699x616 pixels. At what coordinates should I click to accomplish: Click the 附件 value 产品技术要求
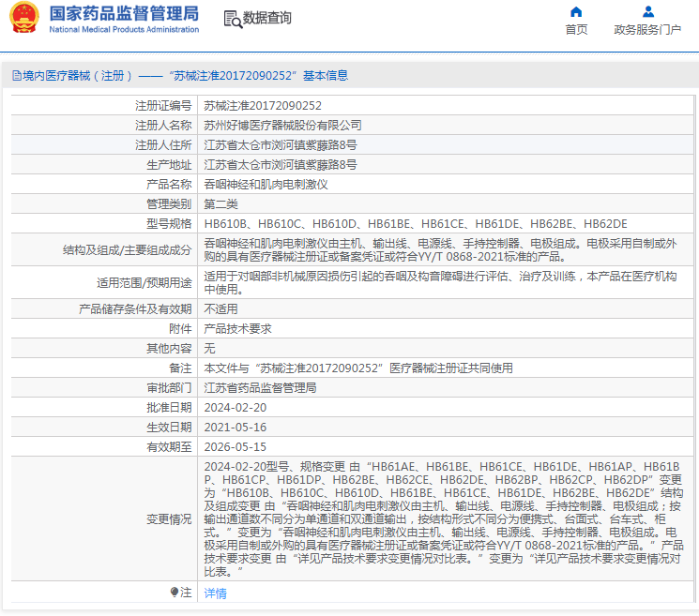(x=237, y=329)
